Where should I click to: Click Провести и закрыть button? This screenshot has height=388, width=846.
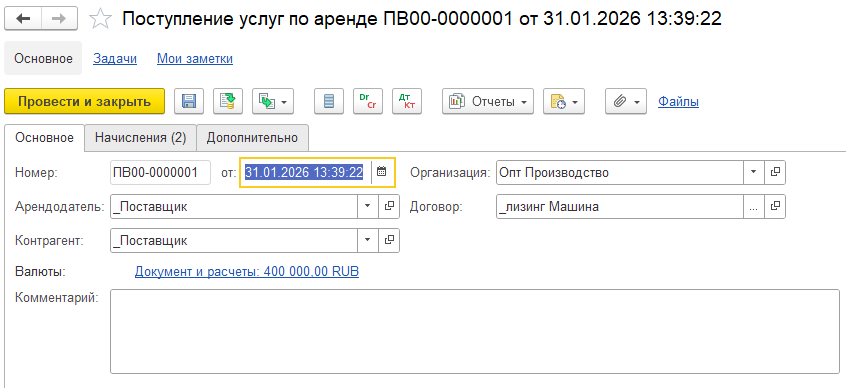click(84, 101)
